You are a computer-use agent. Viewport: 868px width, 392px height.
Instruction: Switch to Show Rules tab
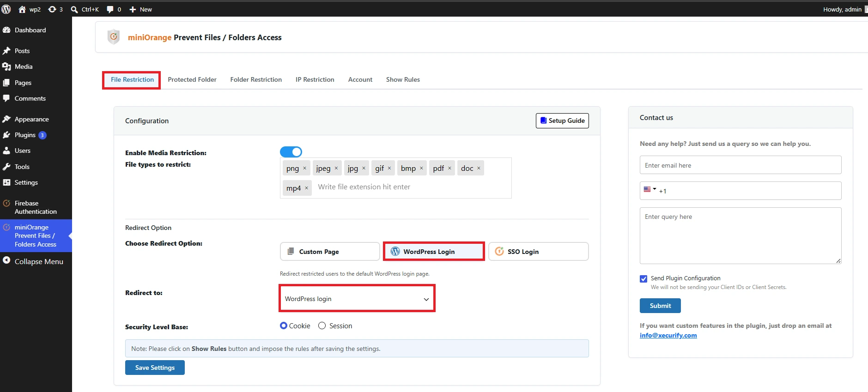[403, 79]
